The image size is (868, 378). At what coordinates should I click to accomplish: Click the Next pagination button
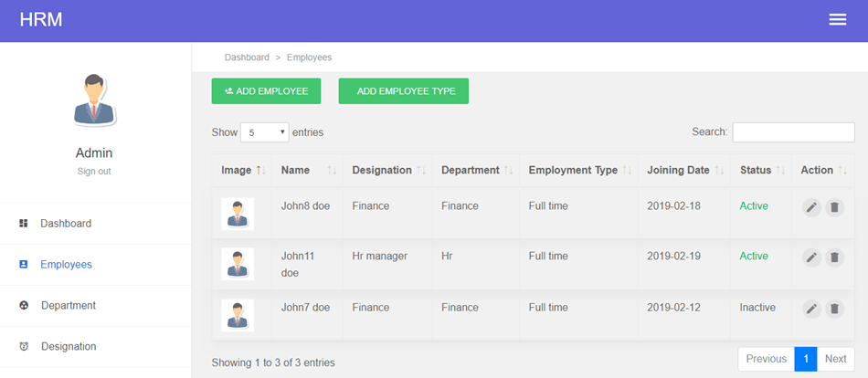pyautogui.click(x=836, y=359)
